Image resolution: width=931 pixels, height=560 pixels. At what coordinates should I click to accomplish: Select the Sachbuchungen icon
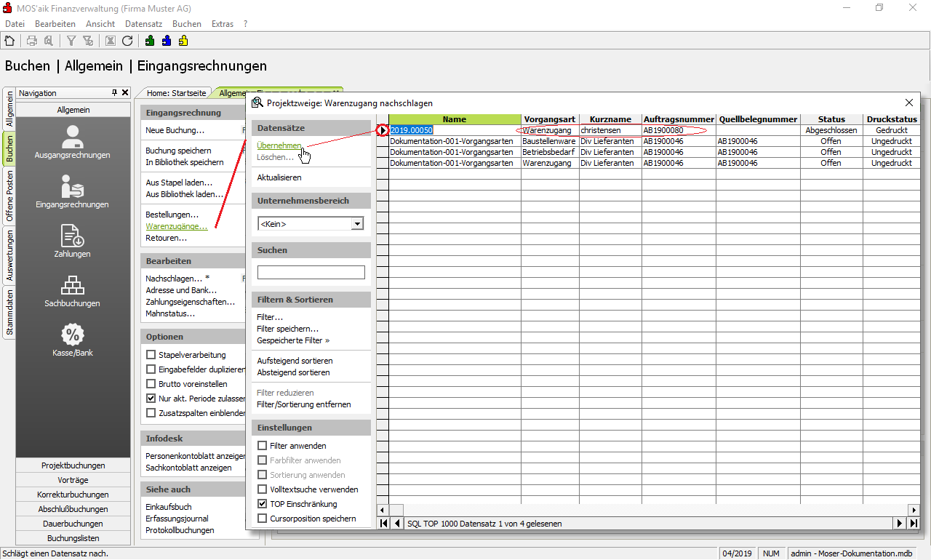click(72, 290)
